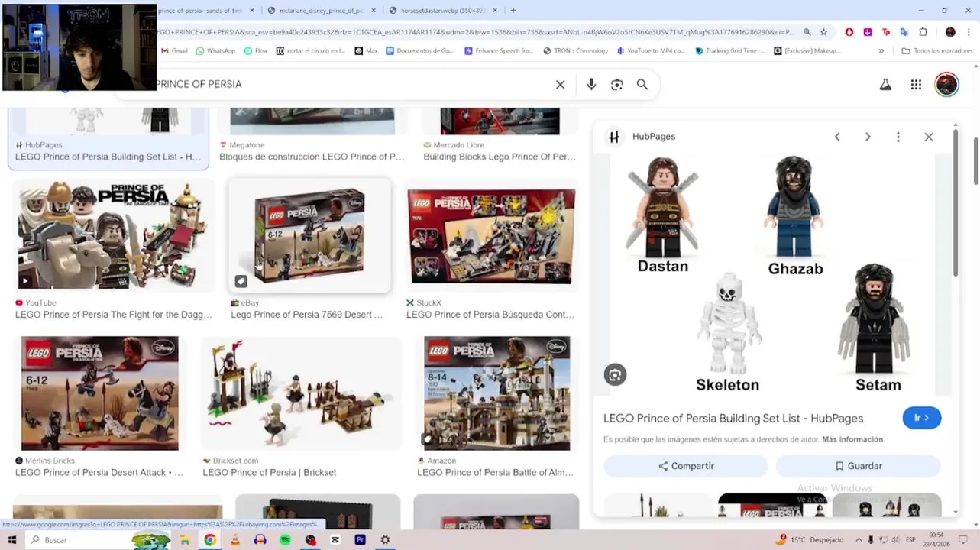Open the taskbar Settings gear
This screenshot has width=980, height=550.
point(385,540)
